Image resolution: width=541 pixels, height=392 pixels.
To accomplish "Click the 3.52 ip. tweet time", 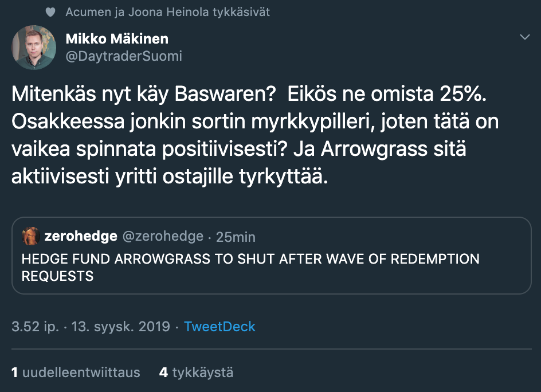I will [34, 327].
